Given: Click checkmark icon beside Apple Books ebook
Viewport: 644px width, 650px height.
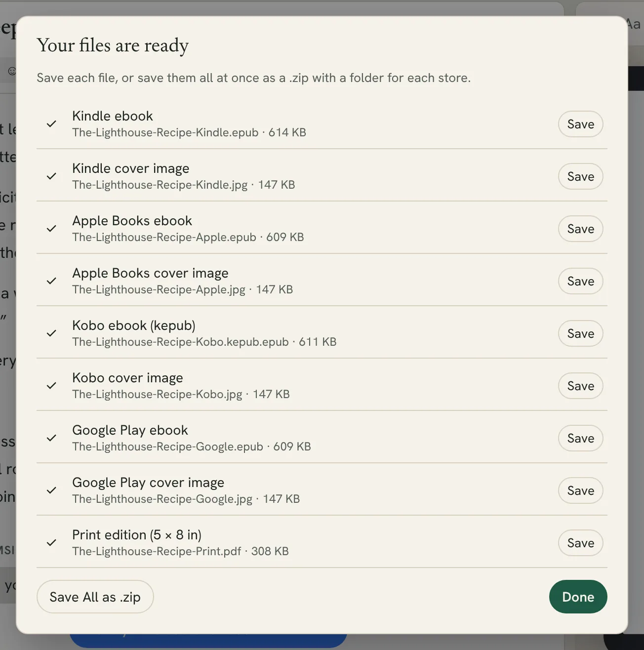Looking at the screenshot, I should (51, 229).
